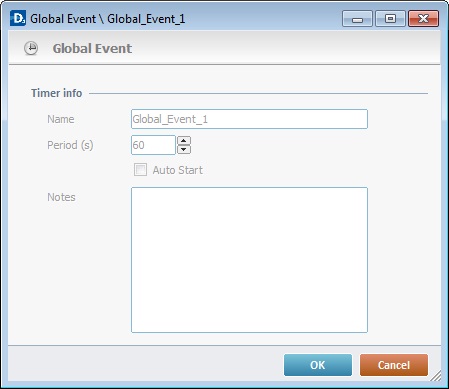The width and height of the screenshot is (449, 389).
Task: Minimize the Global Event dialog
Action: [x=357, y=19]
